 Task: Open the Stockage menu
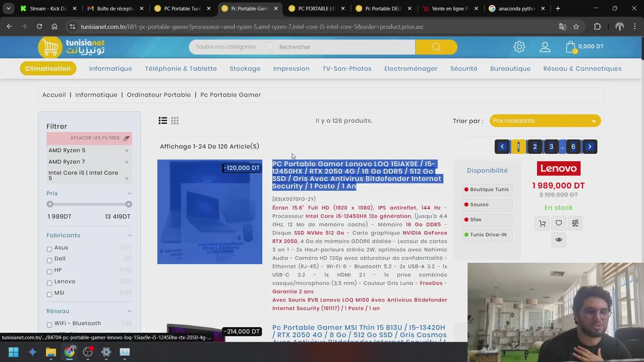tap(245, 68)
